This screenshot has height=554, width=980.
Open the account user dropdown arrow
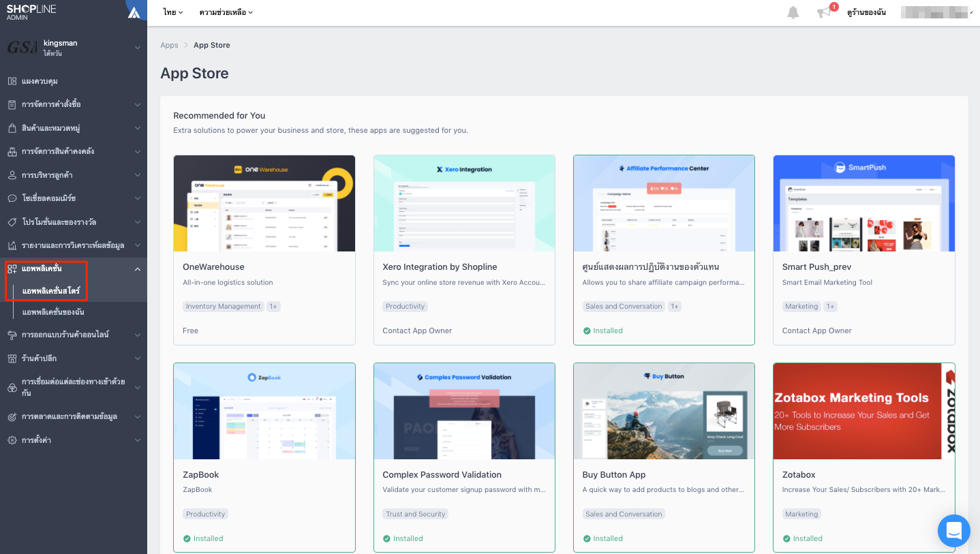pos(970,12)
